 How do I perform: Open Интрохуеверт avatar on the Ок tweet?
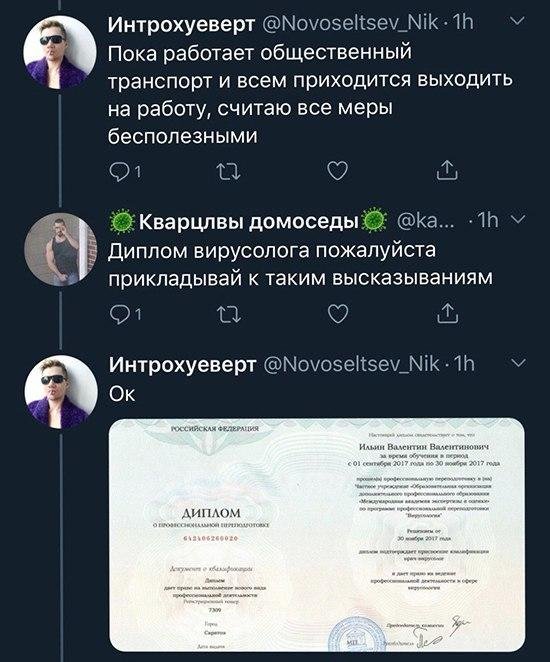coord(61,392)
